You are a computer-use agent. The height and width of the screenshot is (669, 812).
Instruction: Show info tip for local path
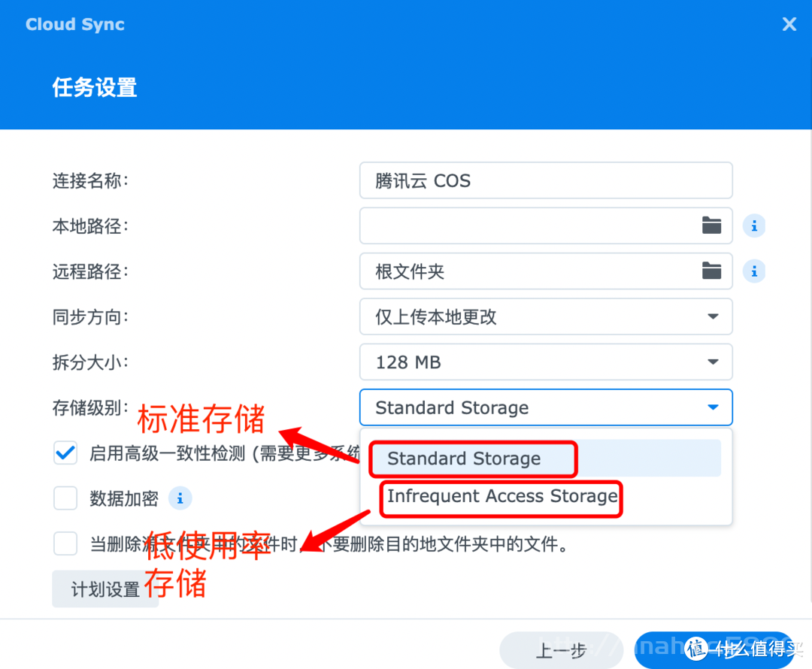(x=754, y=226)
